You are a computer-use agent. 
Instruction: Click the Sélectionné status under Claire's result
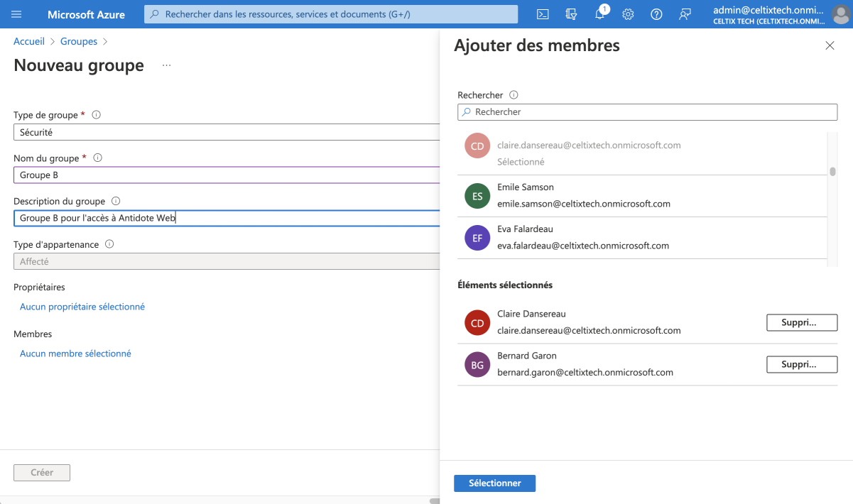[x=521, y=162]
